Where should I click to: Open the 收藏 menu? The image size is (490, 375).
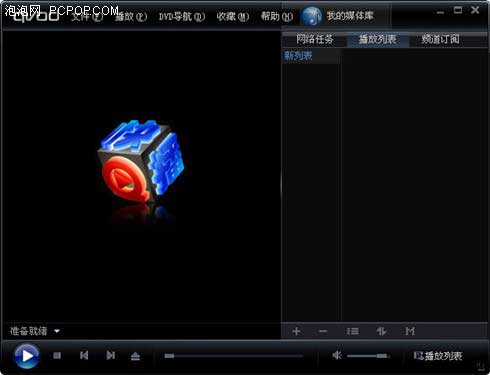(233, 16)
